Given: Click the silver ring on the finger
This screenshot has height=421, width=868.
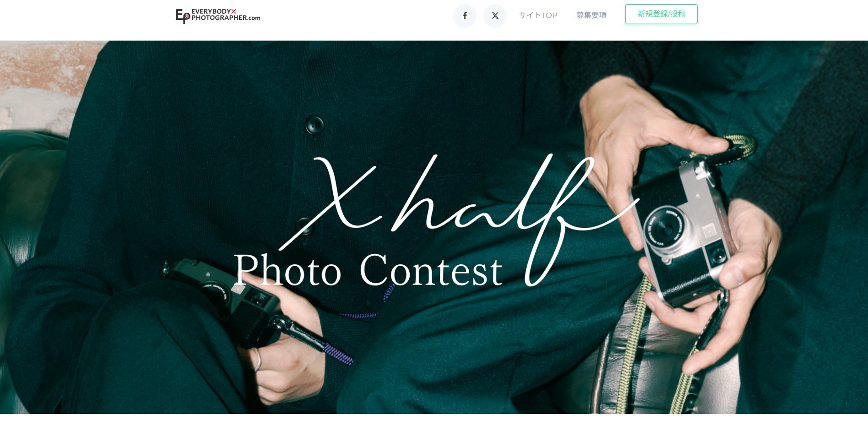Looking at the screenshot, I should [x=257, y=360].
